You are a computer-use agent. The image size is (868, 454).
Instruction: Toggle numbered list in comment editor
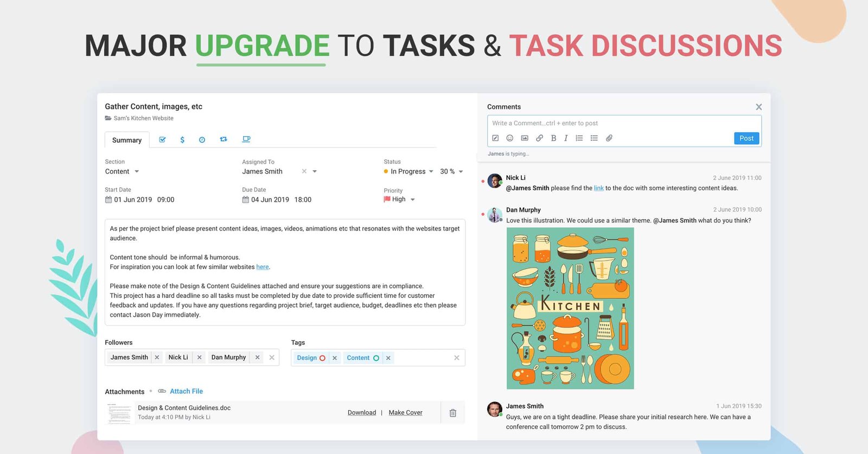pos(579,138)
